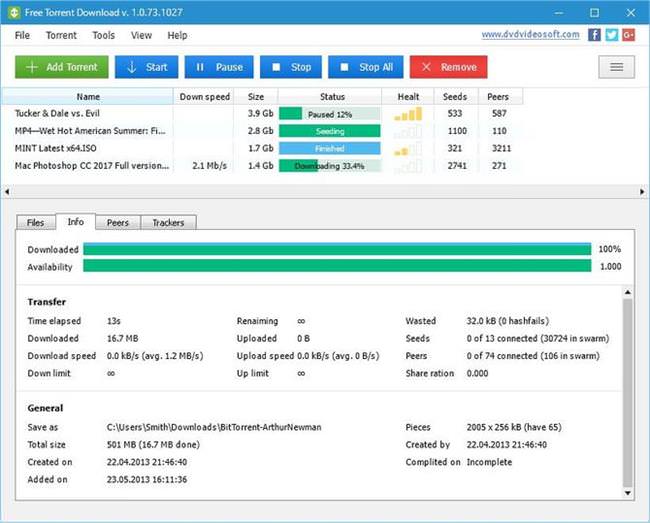Click the 3.9 Gb size cell

(x=260, y=114)
